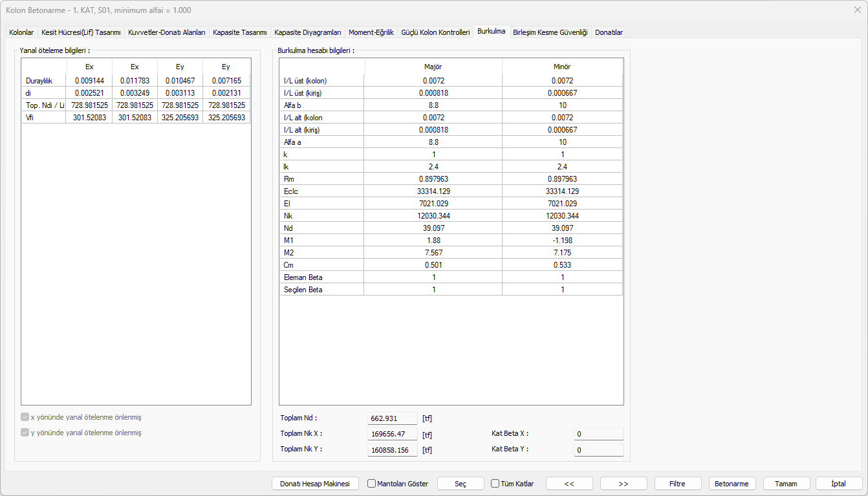Close the Kolon Betonarme dialog window
868x496 pixels.
857,10
